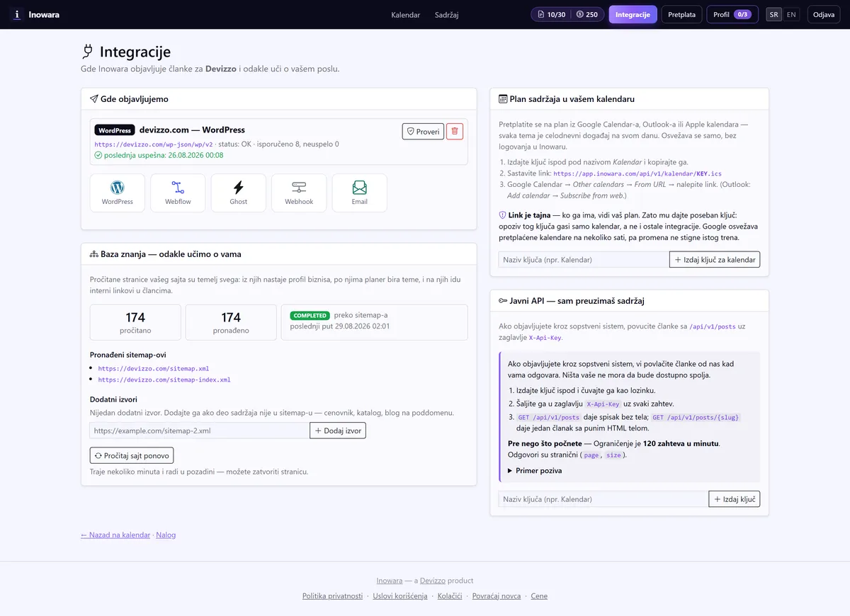Screen dimensions: 850x616
Task: Select the Webhook integration tile
Action: pos(299,193)
